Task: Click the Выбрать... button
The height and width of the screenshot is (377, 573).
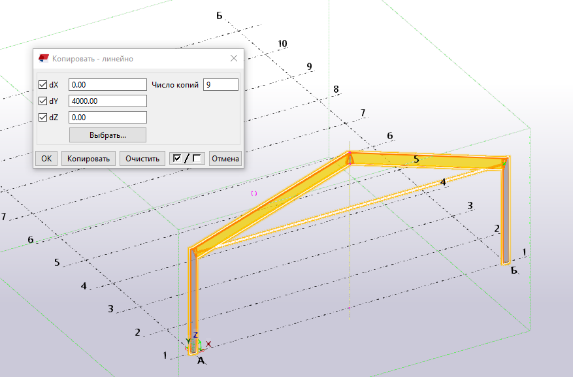Action: pos(108,135)
